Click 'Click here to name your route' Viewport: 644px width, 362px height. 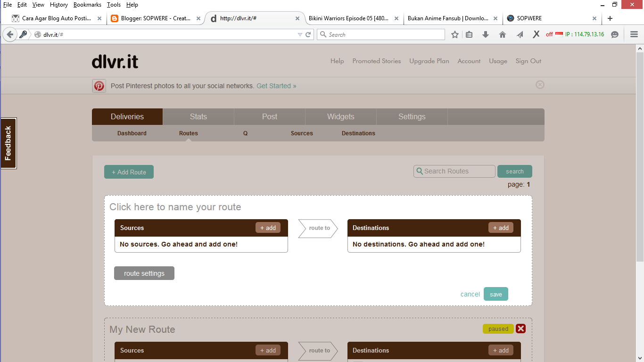pos(175,207)
